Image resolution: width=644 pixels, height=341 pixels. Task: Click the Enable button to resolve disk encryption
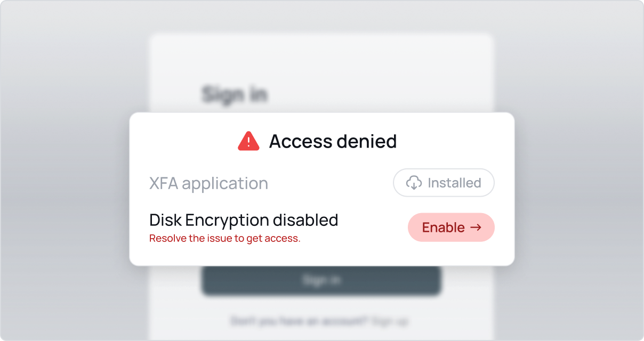(451, 228)
